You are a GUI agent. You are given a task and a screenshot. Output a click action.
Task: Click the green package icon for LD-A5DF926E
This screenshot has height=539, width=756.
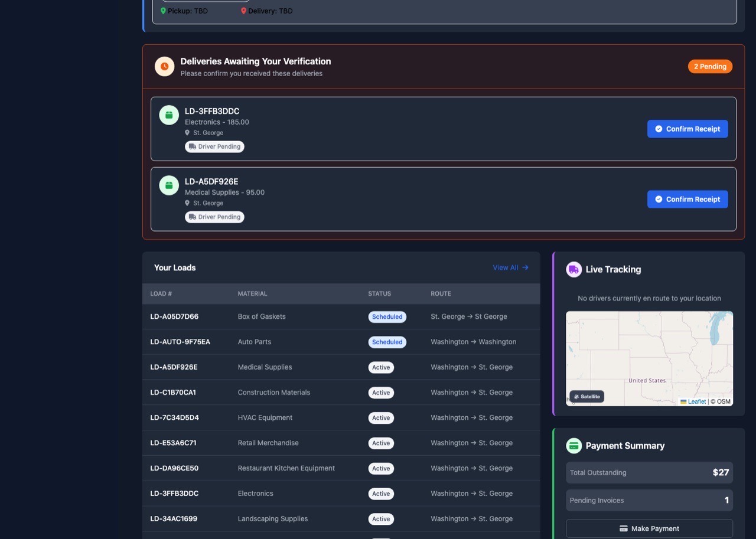click(x=169, y=185)
